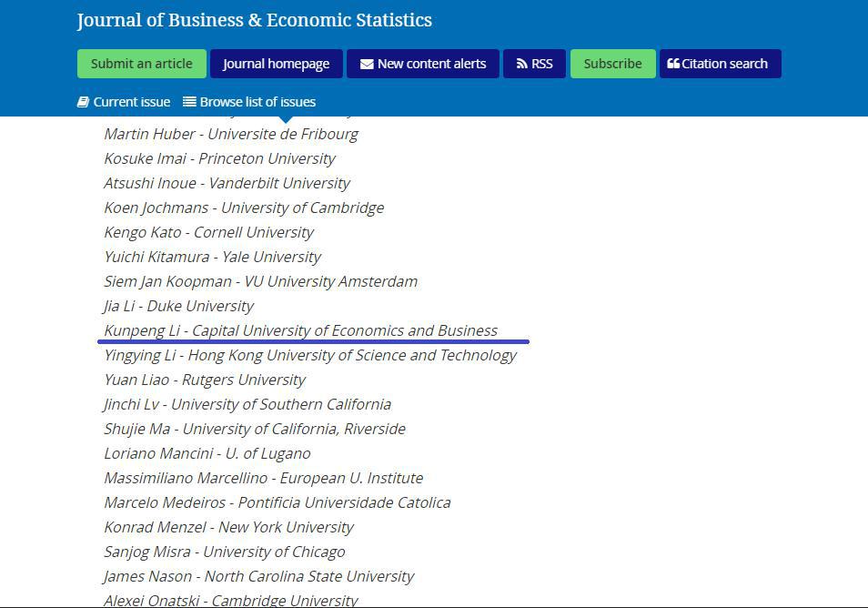Screen dimensions: 868x608
Task: Select Loriano Mancini - U. of Lugano entry
Action: point(207,453)
